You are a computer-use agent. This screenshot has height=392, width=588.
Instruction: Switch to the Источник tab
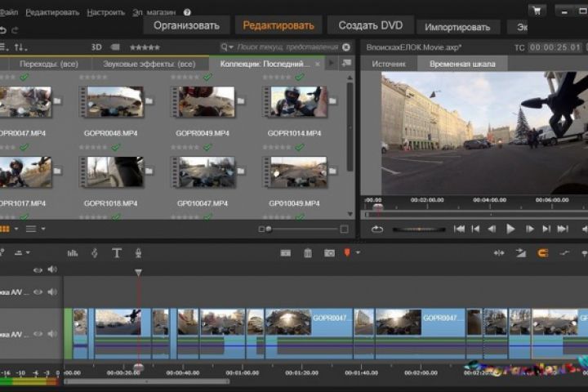pyautogui.click(x=388, y=64)
